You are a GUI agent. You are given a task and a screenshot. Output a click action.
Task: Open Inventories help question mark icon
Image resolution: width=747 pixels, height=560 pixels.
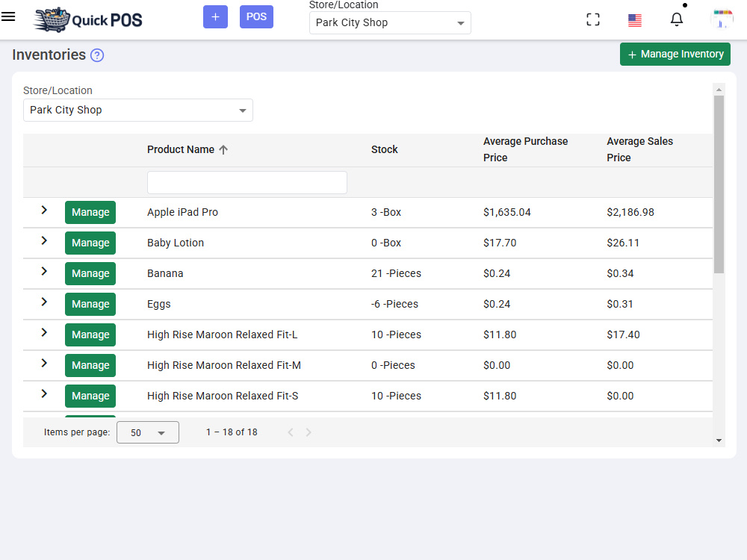pyautogui.click(x=97, y=55)
